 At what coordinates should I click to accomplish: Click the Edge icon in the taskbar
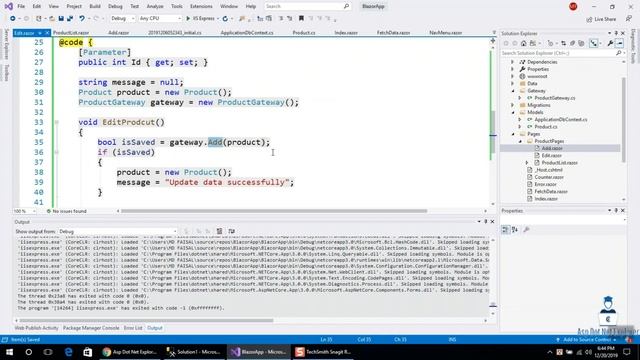coord(68,352)
